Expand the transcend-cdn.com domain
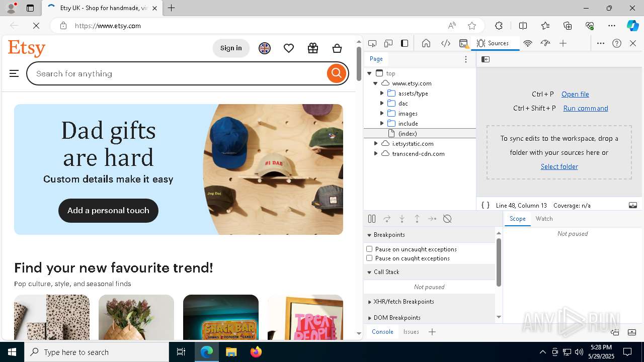 coord(376,154)
